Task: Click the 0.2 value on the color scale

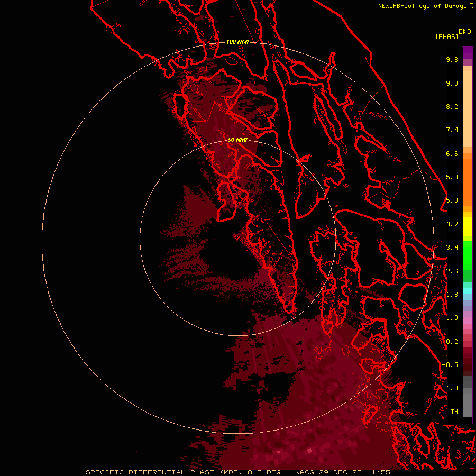Action: coord(452,342)
